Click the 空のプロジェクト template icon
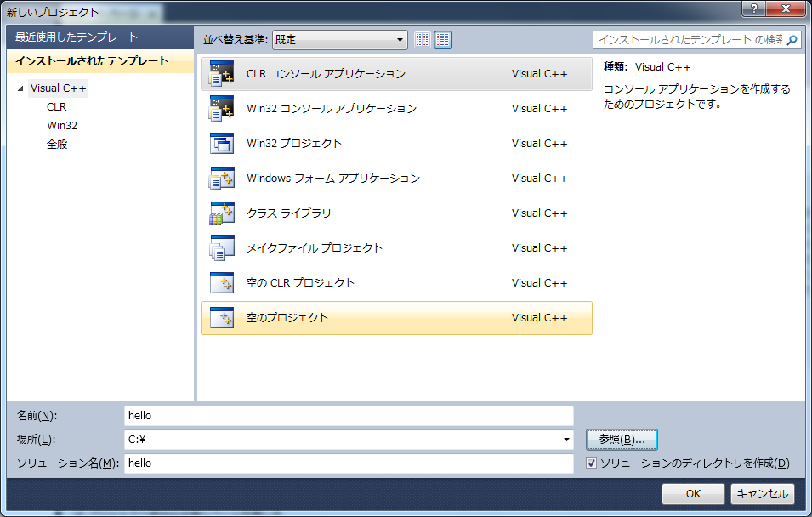Image resolution: width=812 pixels, height=517 pixels. pos(222,317)
